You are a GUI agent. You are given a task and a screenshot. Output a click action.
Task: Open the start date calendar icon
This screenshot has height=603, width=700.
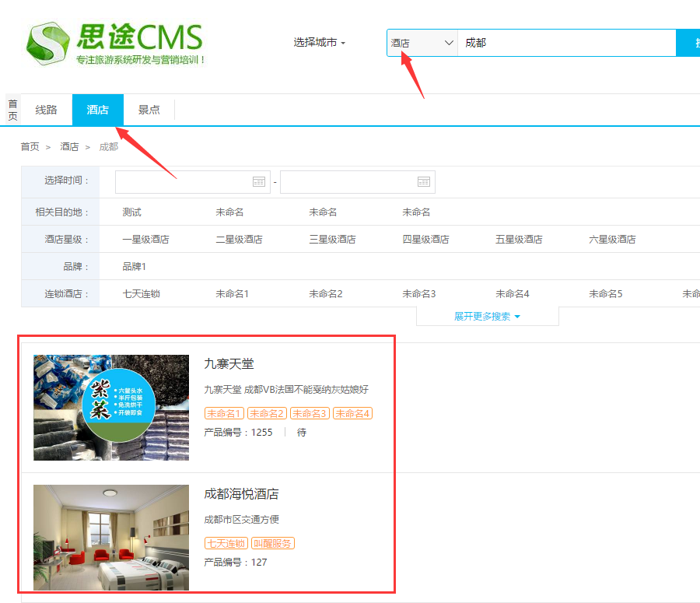[259, 182]
